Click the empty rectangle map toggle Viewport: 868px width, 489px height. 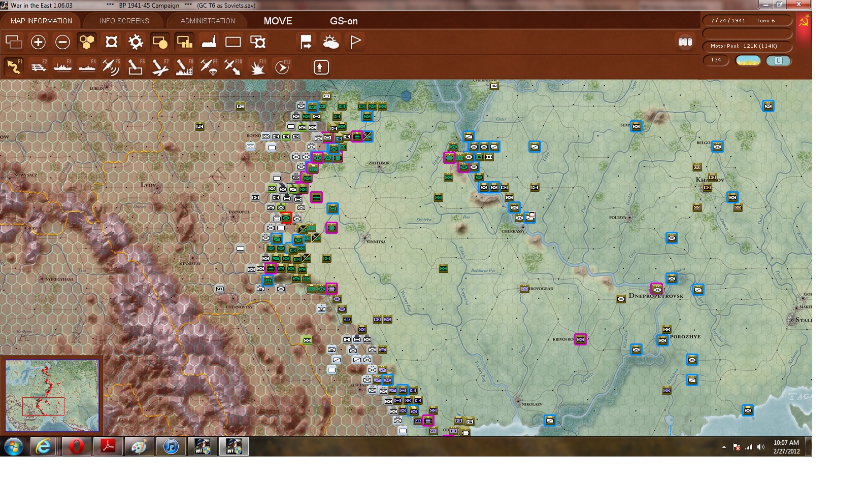pyautogui.click(x=233, y=42)
